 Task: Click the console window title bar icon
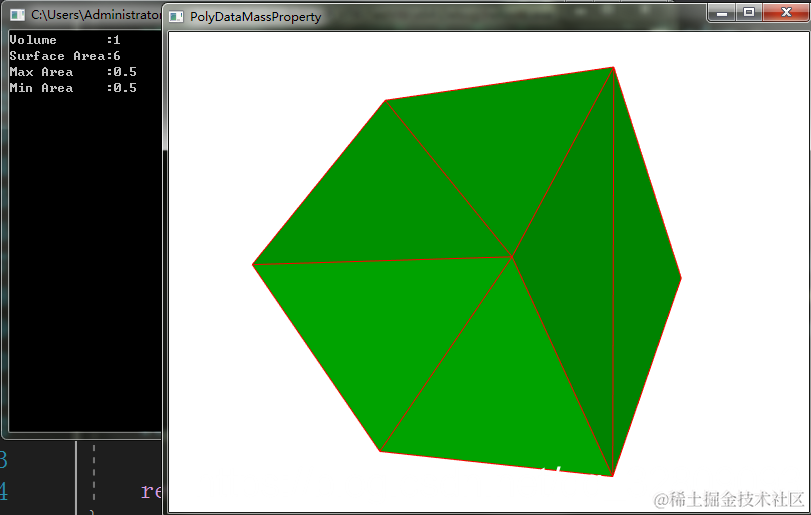[x=17, y=15]
